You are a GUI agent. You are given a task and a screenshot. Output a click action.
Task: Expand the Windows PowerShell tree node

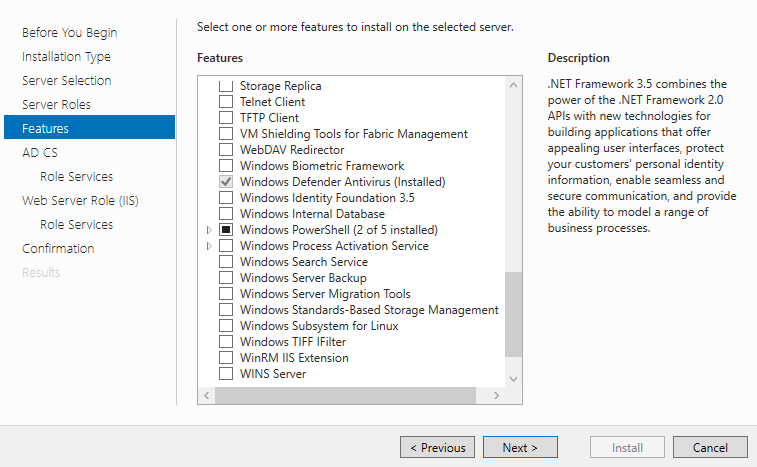click(209, 230)
